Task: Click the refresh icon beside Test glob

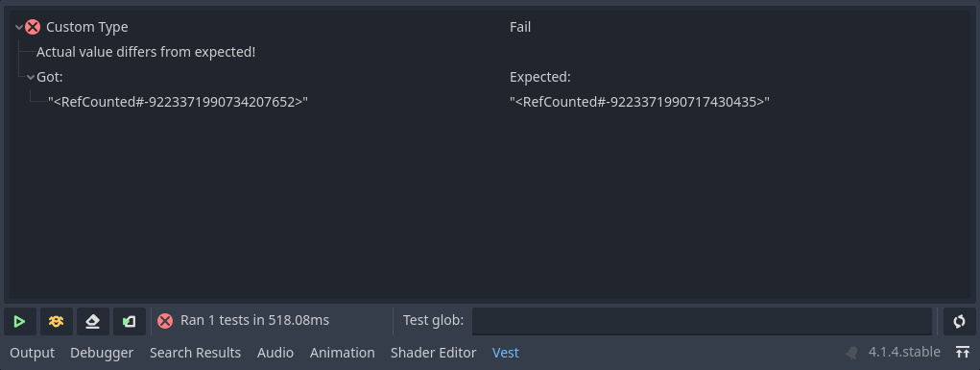Action: tap(959, 321)
